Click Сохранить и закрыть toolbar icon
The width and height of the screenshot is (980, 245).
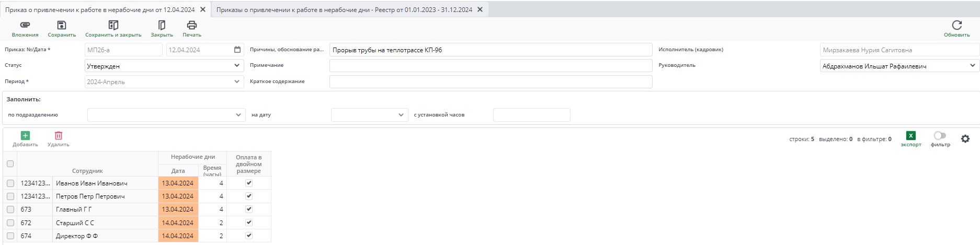(113, 25)
